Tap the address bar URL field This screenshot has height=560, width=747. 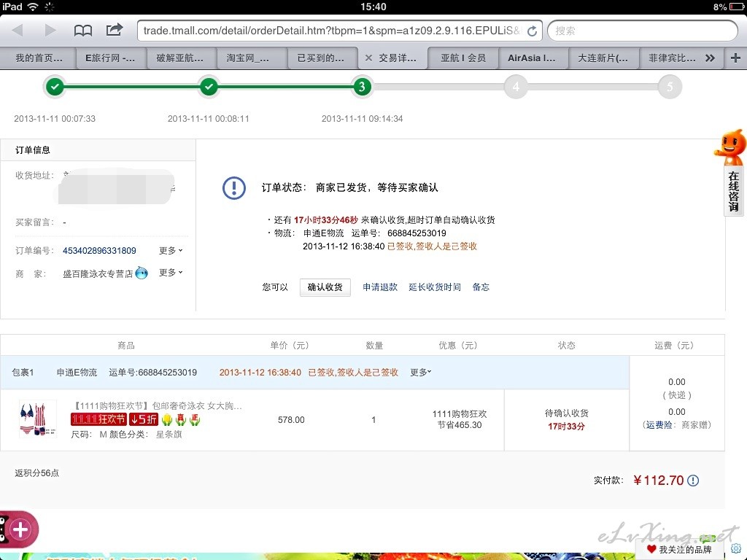point(332,31)
